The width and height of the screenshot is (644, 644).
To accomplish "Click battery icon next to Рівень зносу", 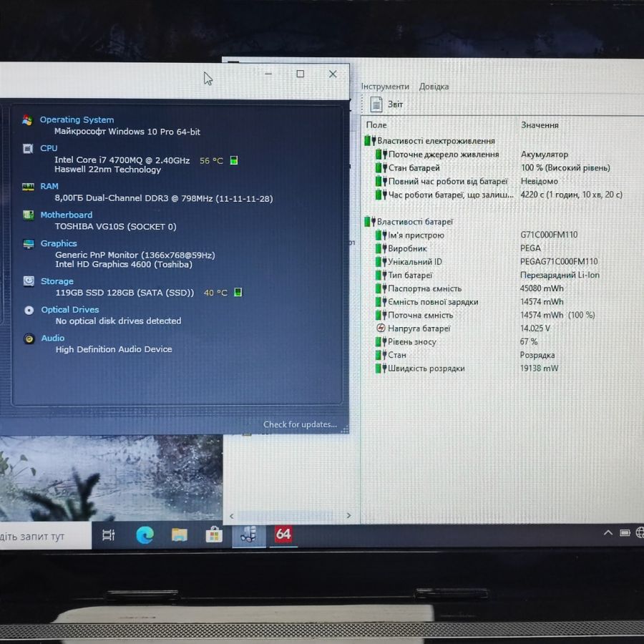I will 381,341.
